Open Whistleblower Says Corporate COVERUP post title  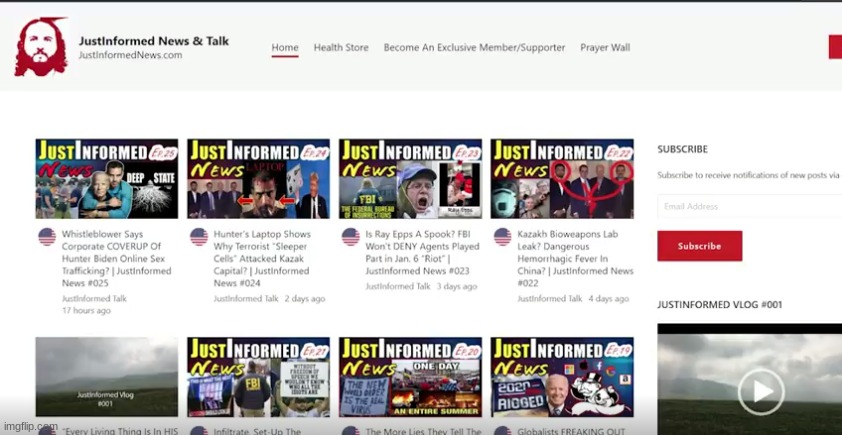116,258
